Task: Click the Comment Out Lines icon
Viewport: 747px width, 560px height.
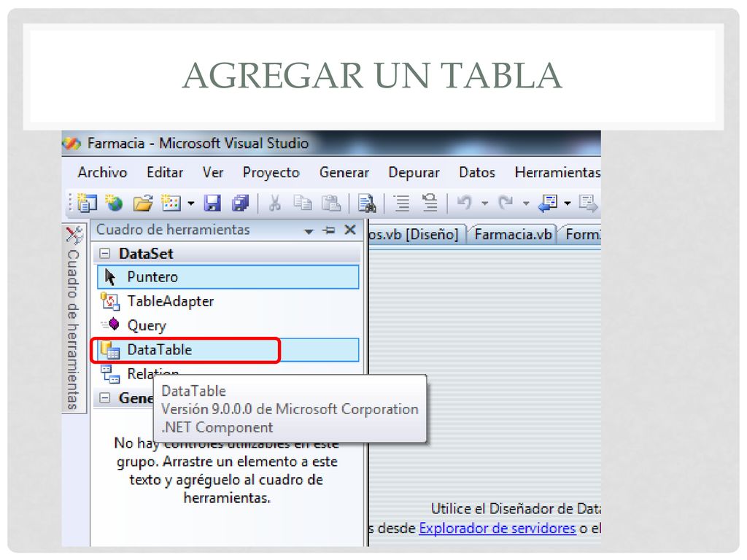Action: click(x=402, y=203)
